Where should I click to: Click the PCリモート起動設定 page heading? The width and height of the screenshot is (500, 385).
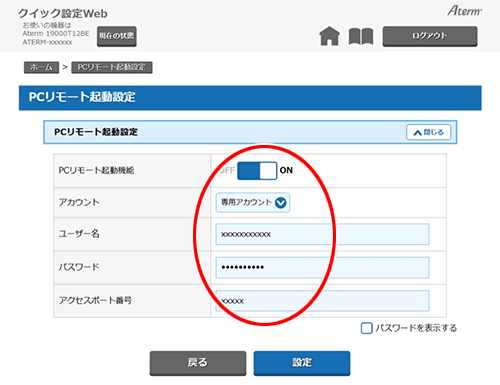pyautogui.click(x=82, y=97)
